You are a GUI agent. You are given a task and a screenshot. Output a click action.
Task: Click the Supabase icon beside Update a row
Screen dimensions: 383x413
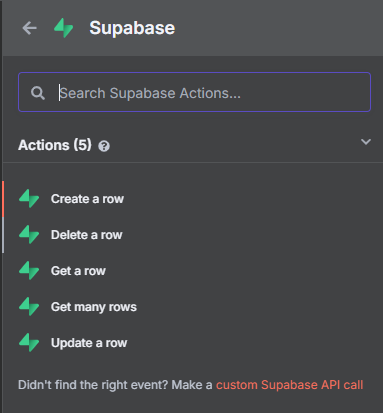[x=29, y=343]
